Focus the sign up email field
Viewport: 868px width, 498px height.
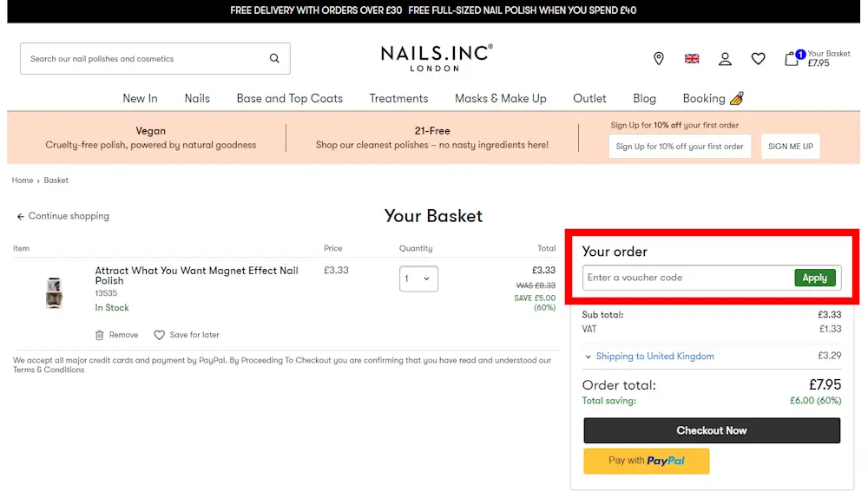(x=680, y=147)
